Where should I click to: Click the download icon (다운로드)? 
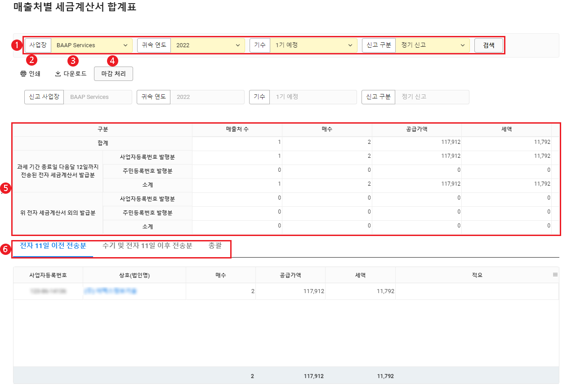pyautogui.click(x=58, y=74)
